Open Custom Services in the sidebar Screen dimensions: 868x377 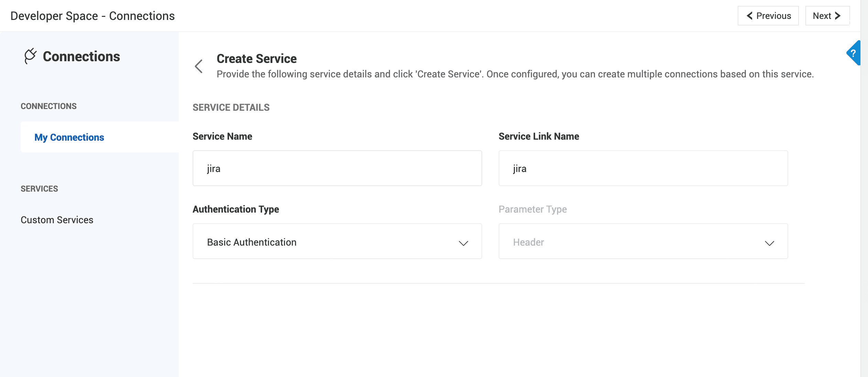[x=57, y=220]
